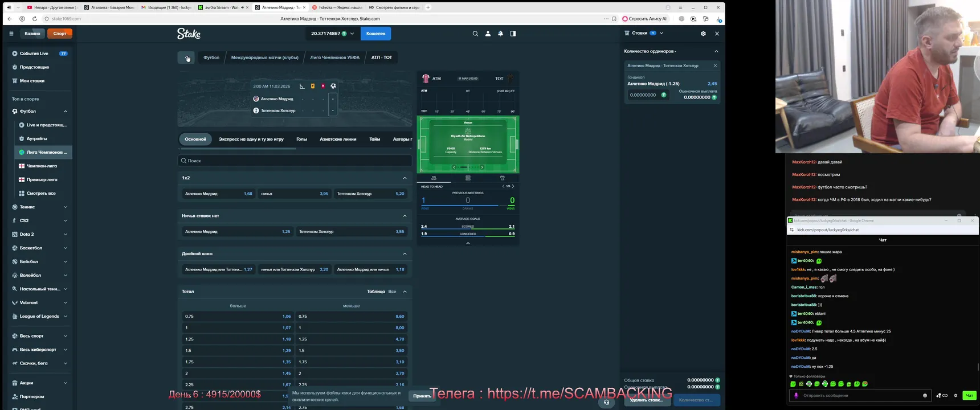Open Азиатские линии tab
980x410 pixels.
click(338, 139)
